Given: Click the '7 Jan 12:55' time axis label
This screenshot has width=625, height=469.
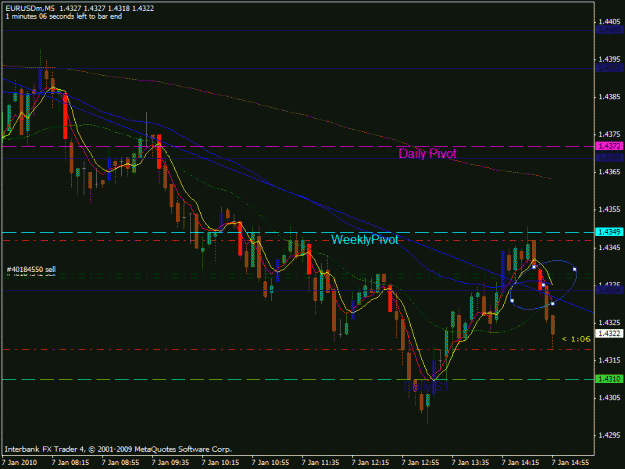Looking at the screenshot, I should pyautogui.click(x=421, y=463).
